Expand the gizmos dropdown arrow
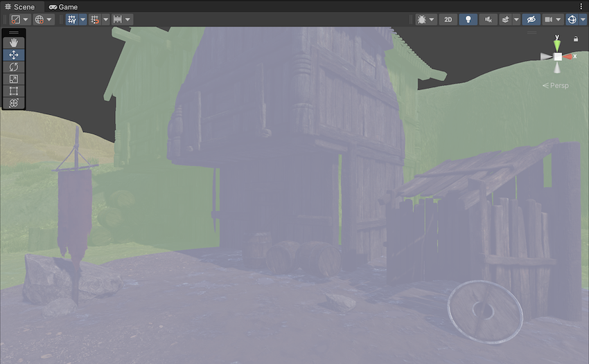 click(x=583, y=19)
